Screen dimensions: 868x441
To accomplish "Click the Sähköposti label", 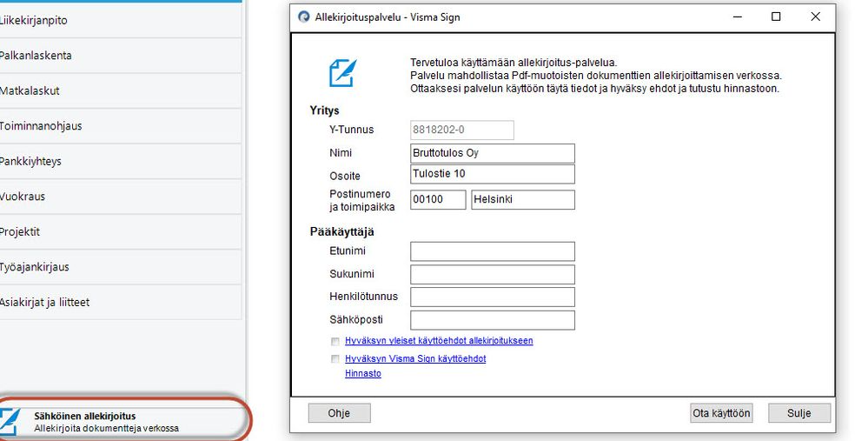I will point(356,320).
